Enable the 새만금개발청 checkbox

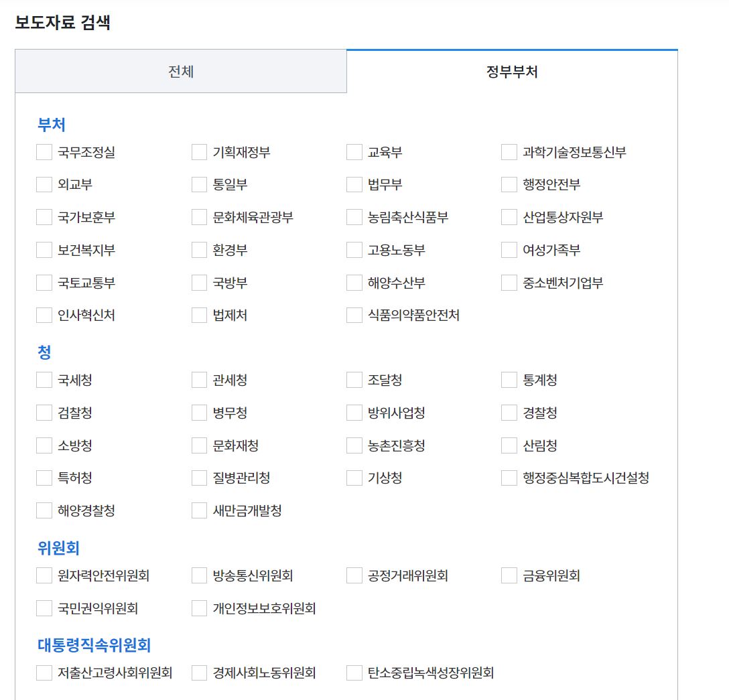point(200,510)
